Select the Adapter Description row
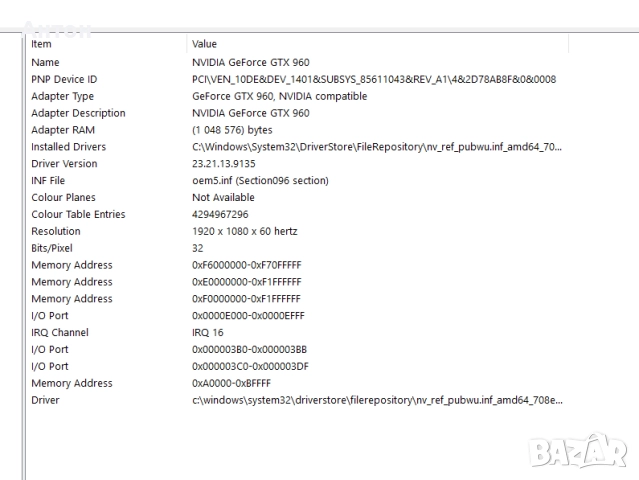The height and width of the screenshot is (480, 639). (x=78, y=113)
